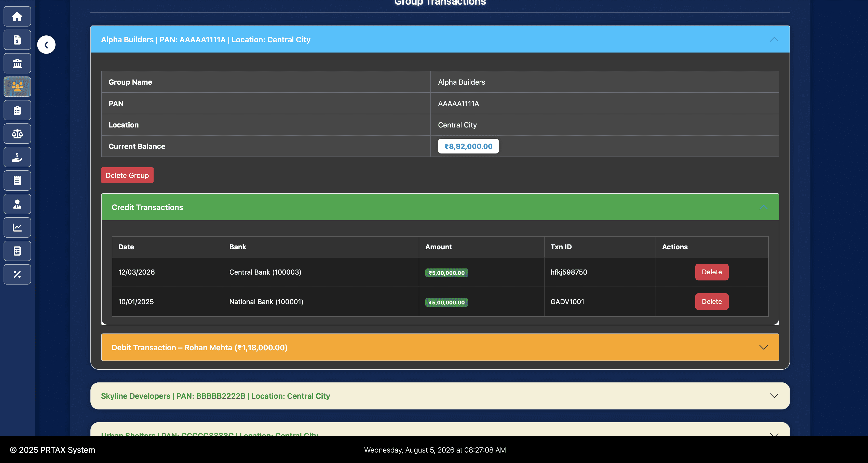The height and width of the screenshot is (463, 868).
Task: Click the Central City location value
Action: [x=457, y=125]
